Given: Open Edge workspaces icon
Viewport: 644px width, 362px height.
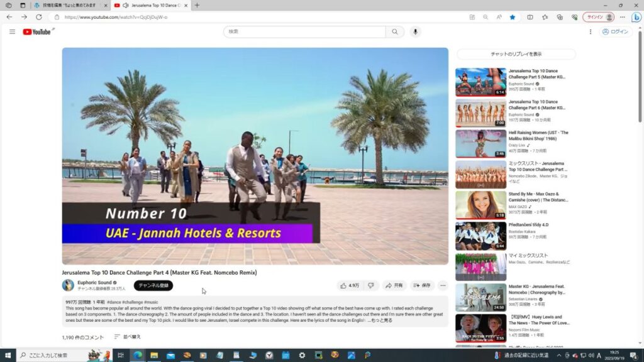Looking at the screenshot, I should pos(9,5).
